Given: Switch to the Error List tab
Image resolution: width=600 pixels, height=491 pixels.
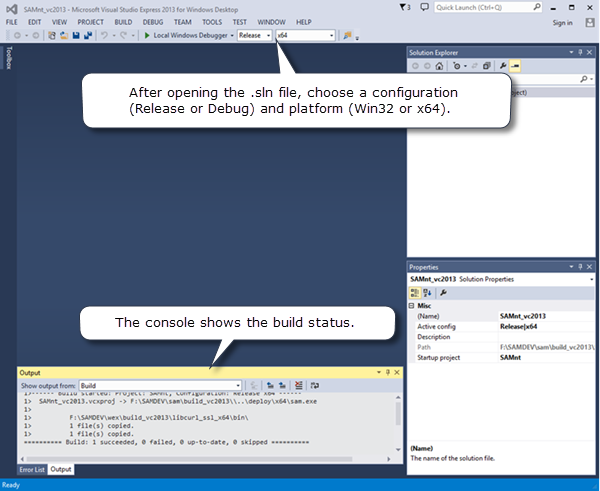Looking at the screenshot, I should pos(32,469).
